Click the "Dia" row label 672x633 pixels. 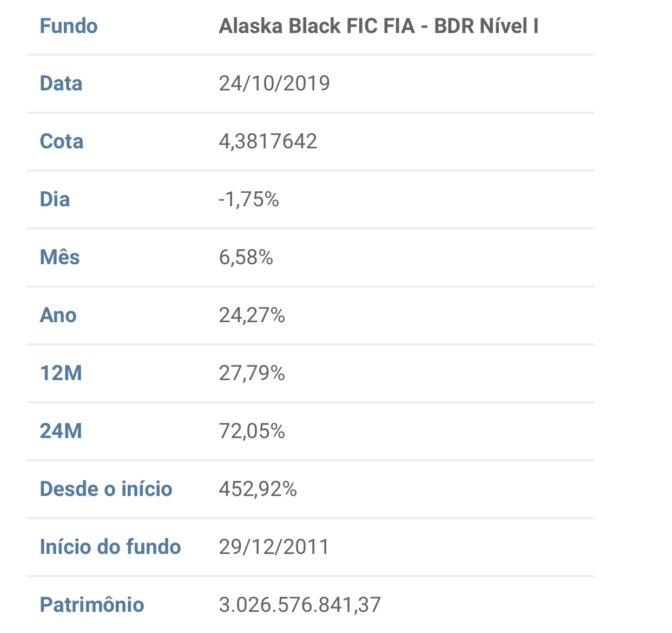(55, 199)
